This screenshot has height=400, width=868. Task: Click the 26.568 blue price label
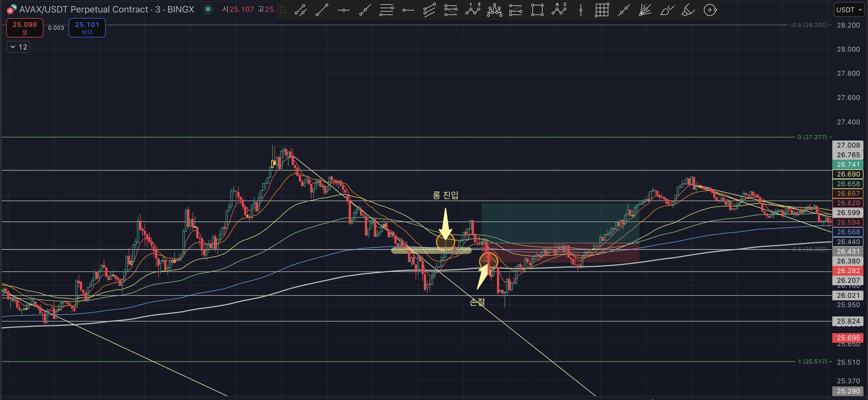(848, 232)
